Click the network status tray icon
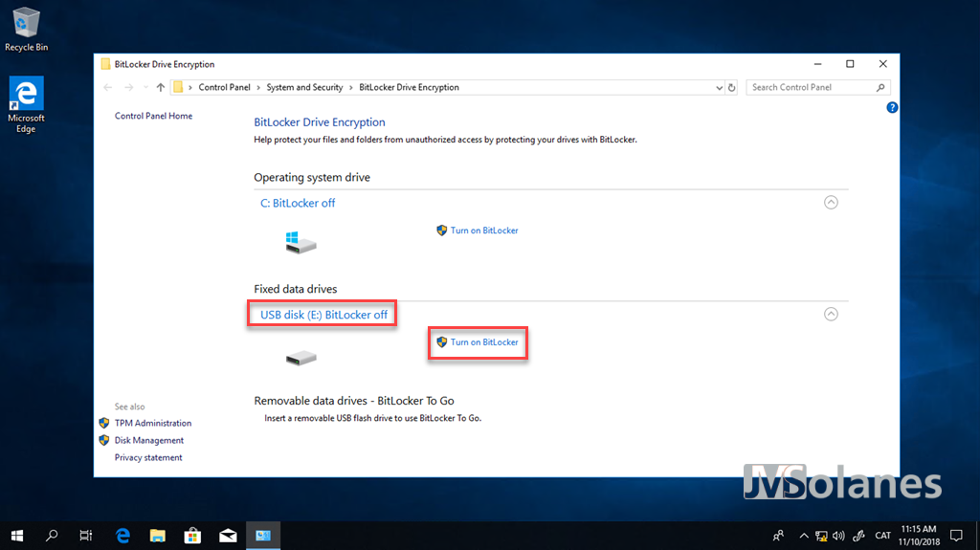980x550 pixels. click(821, 536)
